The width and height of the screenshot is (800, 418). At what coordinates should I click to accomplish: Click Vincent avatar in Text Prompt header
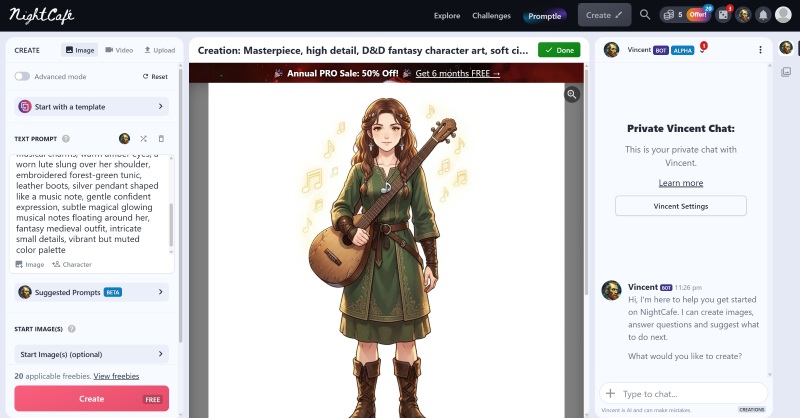[x=124, y=138]
